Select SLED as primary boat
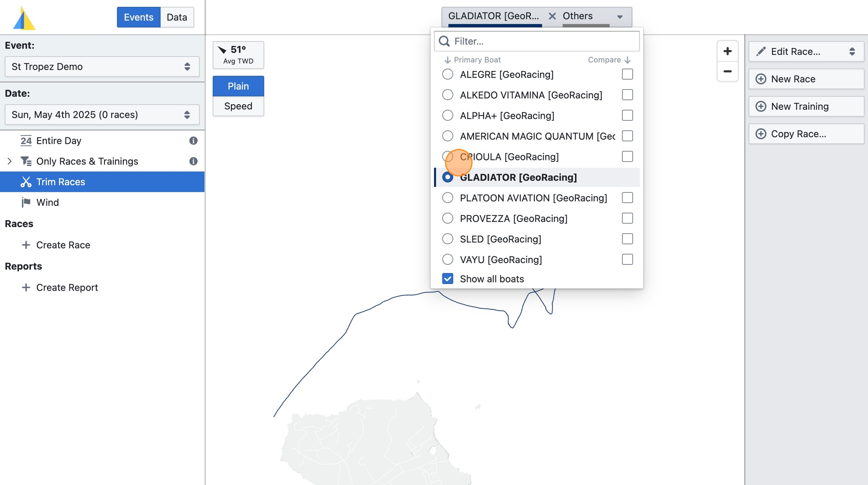 (x=448, y=239)
